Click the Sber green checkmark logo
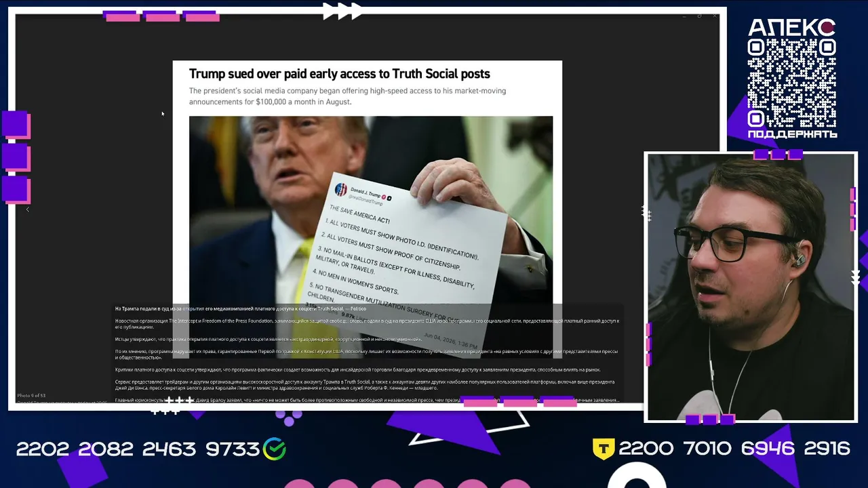The height and width of the screenshot is (488, 868). point(275,449)
